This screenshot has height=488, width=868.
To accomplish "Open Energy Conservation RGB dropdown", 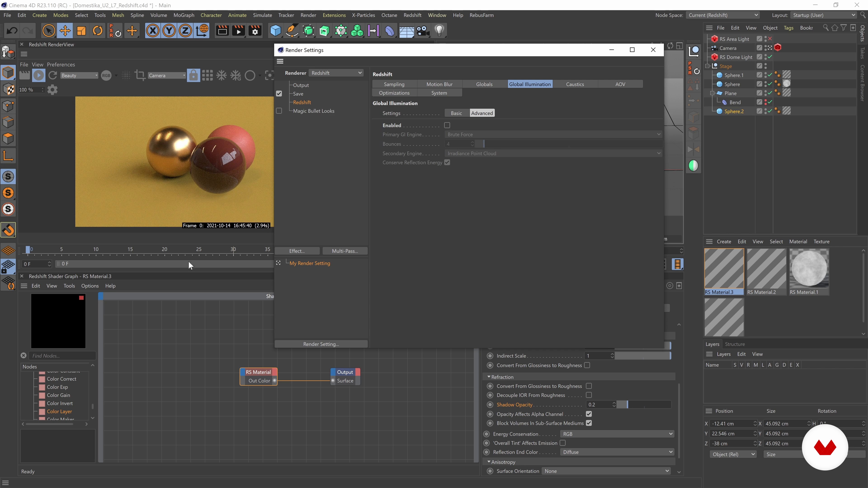I will [617, 434].
